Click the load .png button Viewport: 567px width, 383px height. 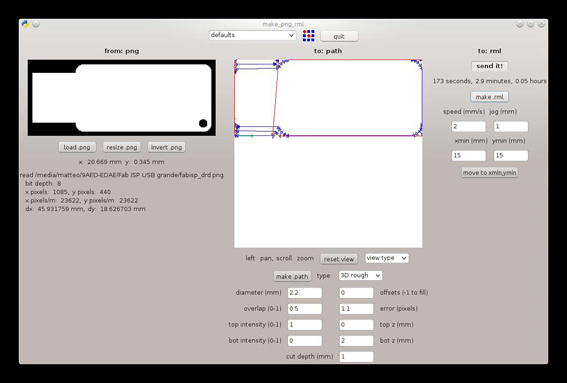[77, 147]
